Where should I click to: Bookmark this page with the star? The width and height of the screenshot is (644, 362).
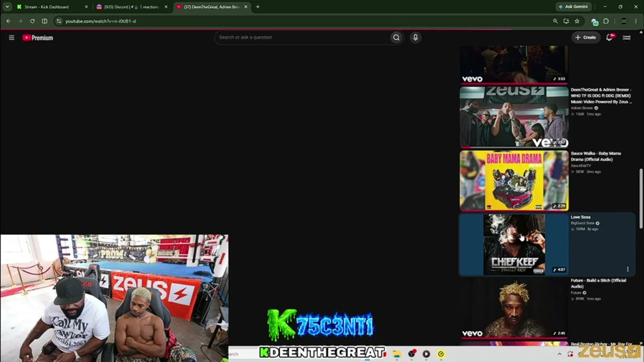tap(577, 21)
